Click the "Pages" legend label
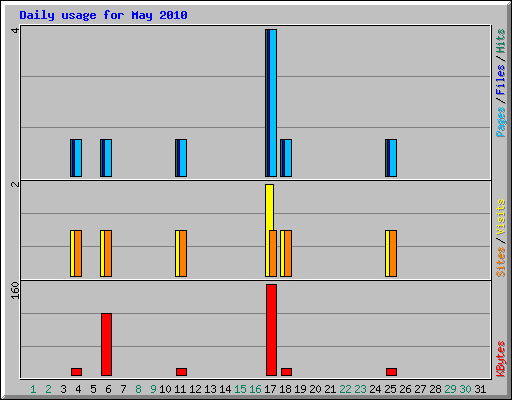Screen dimensions: 512x400 point(501,121)
